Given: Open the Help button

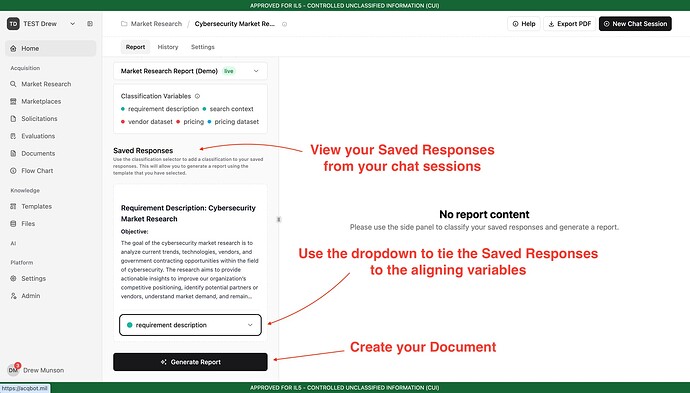Looking at the screenshot, I should (524, 24).
